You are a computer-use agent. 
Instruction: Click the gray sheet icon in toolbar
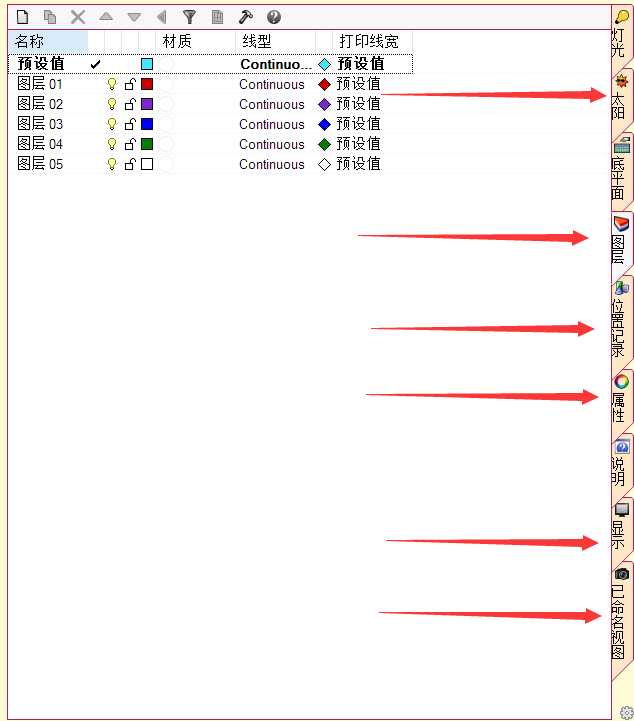[217, 17]
